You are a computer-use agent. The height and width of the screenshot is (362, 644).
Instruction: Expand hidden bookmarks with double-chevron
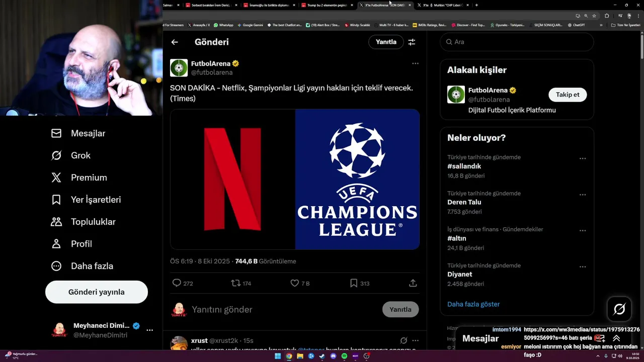(x=601, y=25)
